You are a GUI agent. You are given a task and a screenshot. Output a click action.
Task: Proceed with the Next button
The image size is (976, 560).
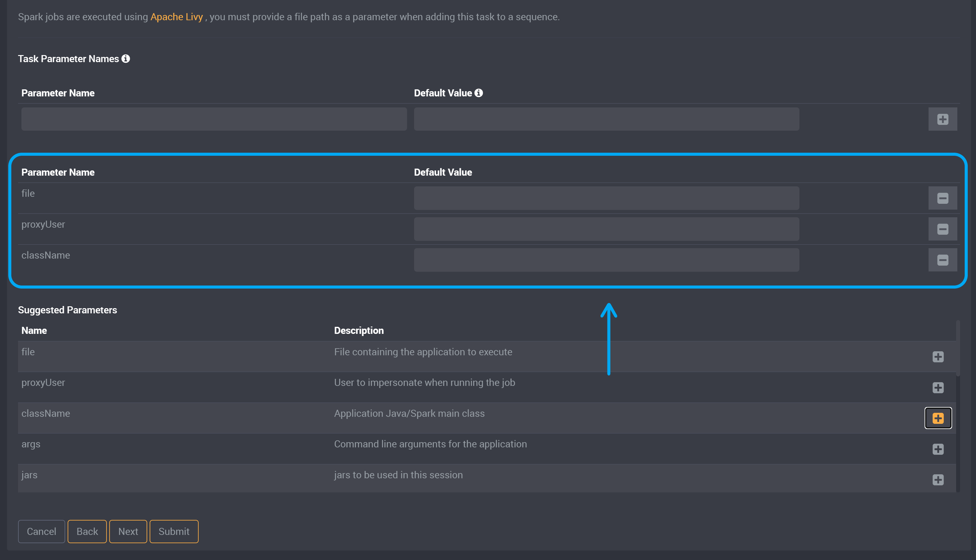click(128, 531)
